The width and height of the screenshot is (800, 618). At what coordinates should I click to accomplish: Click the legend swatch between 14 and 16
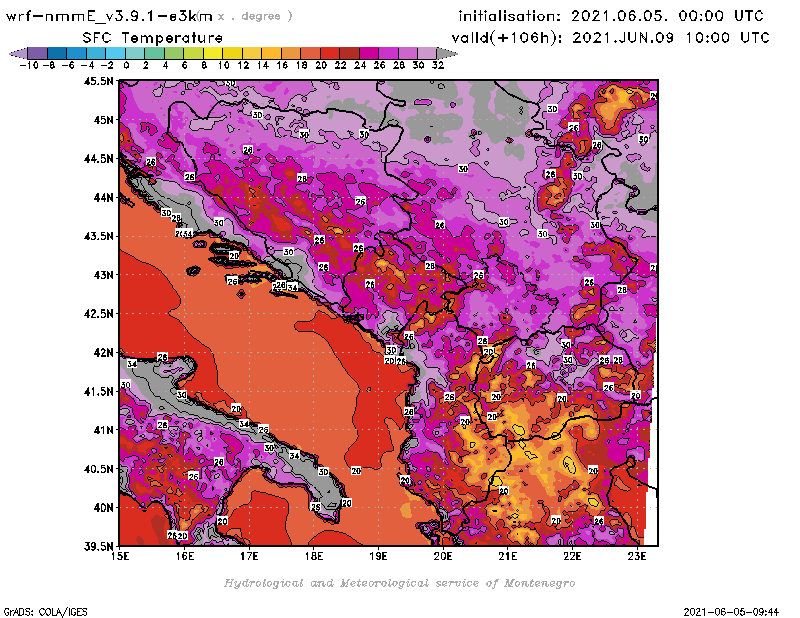tap(271, 53)
